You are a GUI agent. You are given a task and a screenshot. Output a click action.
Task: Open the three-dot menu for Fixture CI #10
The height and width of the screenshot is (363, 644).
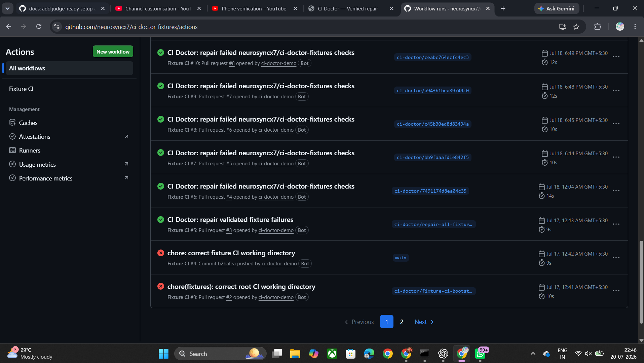pos(616,57)
